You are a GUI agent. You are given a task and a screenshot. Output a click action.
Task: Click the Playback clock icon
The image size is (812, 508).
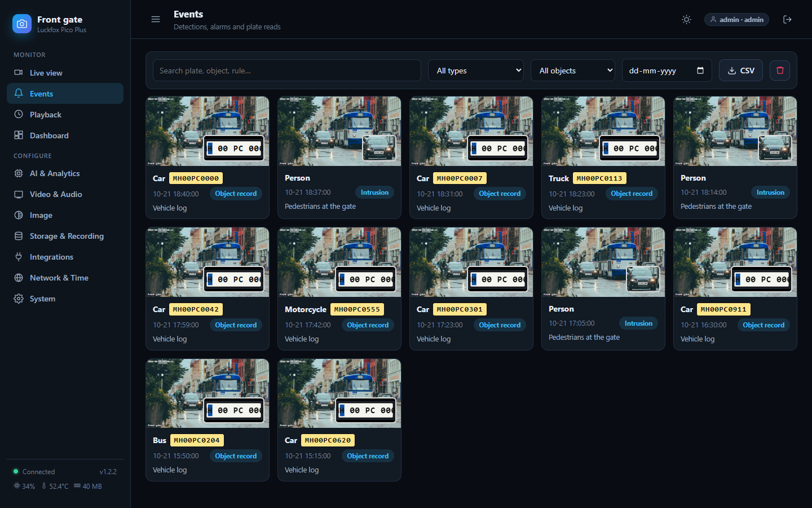coord(19,114)
